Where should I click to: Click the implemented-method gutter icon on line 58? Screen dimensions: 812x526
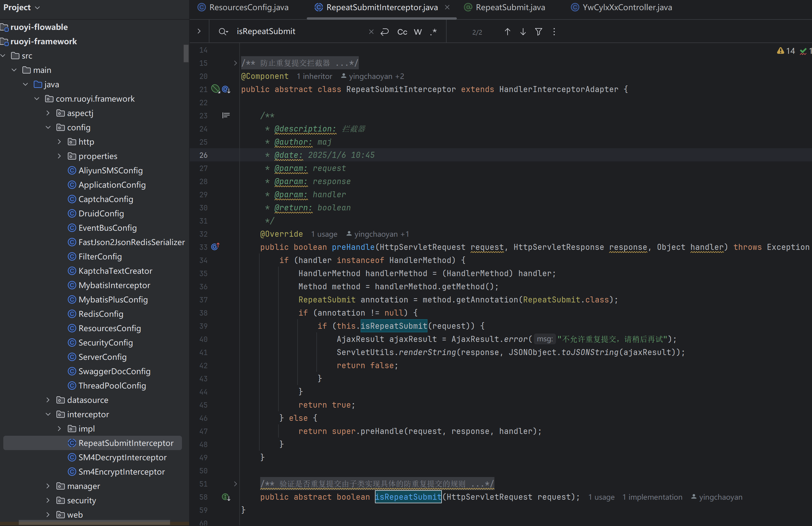tap(226, 497)
